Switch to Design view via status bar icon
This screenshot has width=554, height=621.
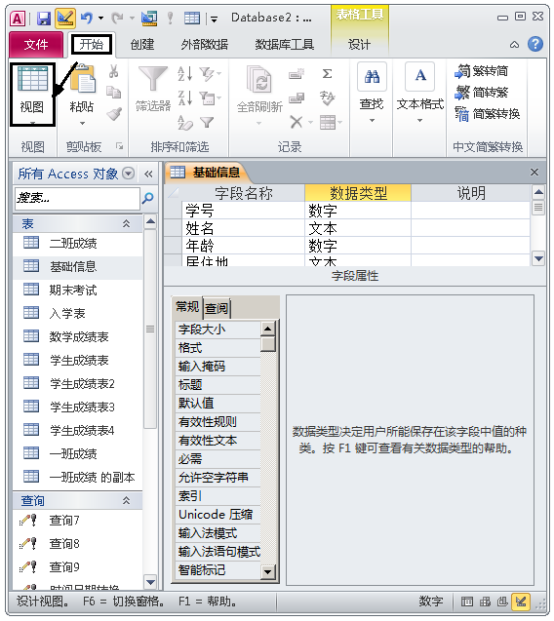(521, 602)
